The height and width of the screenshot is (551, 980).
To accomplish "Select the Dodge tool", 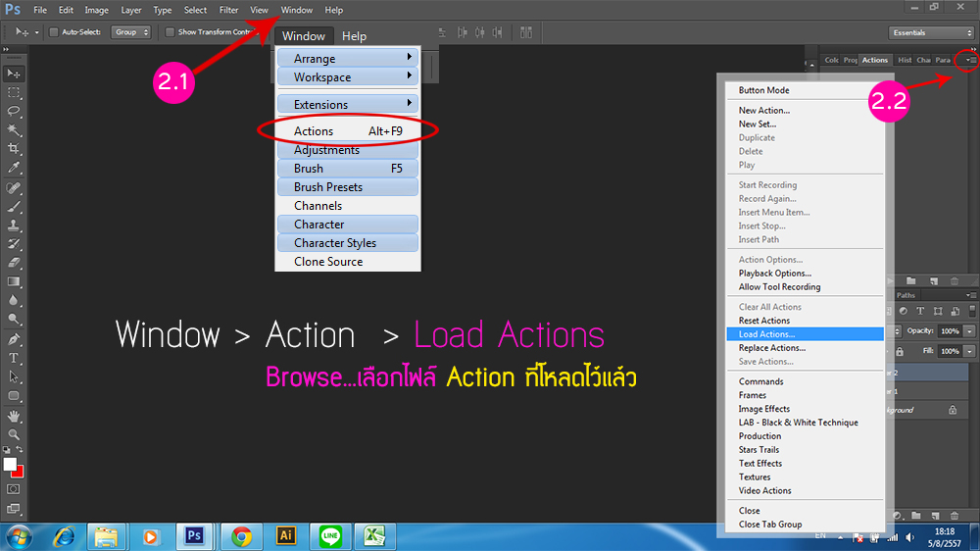I will coord(13,319).
